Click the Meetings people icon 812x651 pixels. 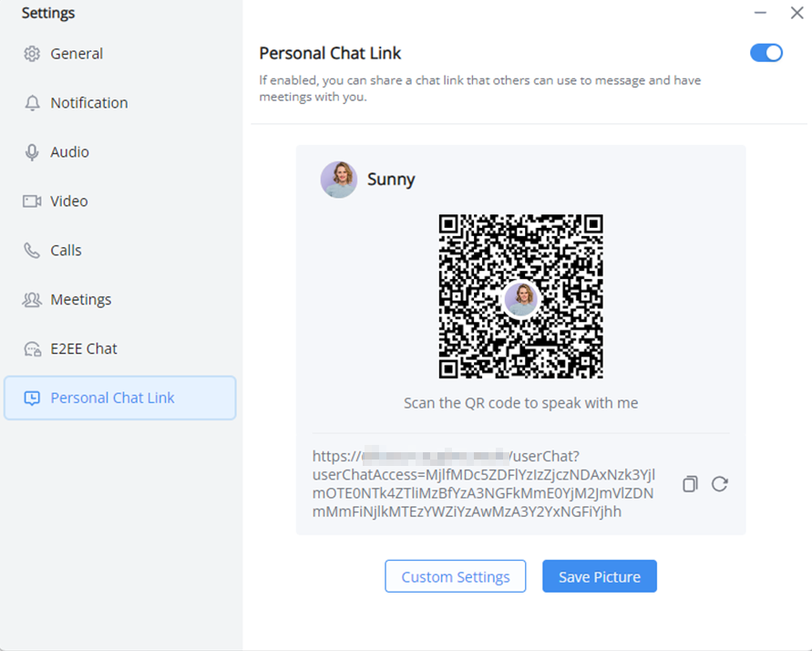tap(32, 300)
